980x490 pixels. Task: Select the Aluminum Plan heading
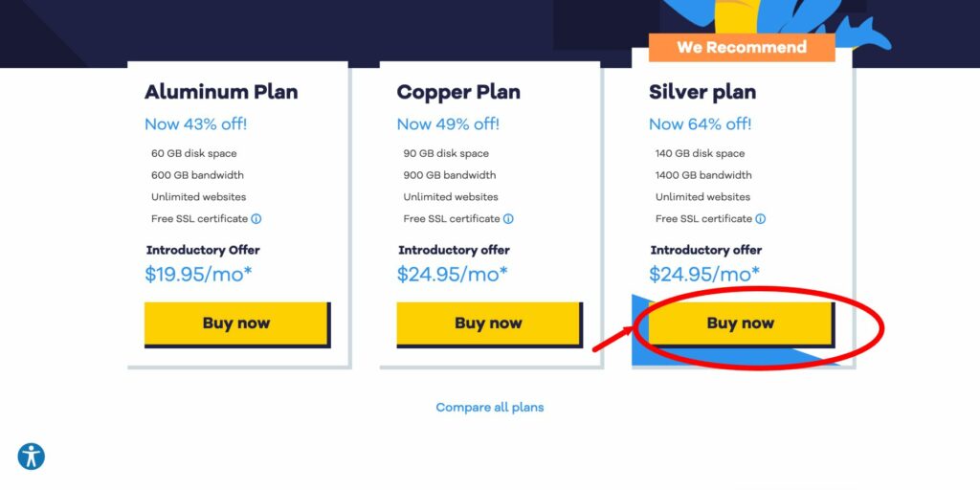[221, 92]
